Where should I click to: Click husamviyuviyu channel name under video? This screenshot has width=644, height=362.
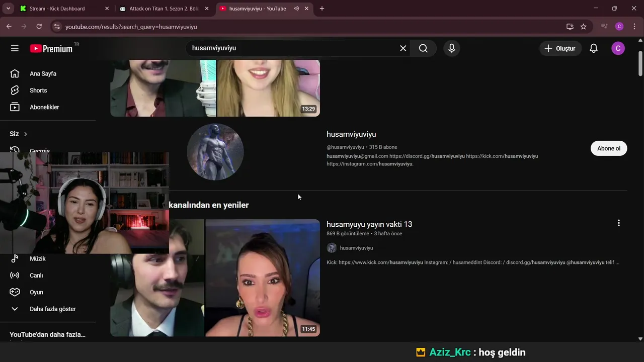coord(356,248)
